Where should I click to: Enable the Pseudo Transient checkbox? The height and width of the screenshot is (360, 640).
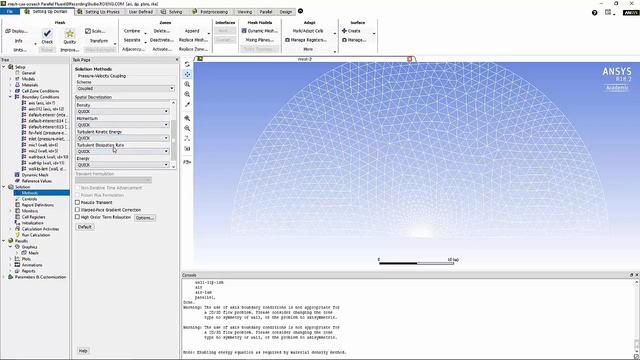pyautogui.click(x=77, y=202)
